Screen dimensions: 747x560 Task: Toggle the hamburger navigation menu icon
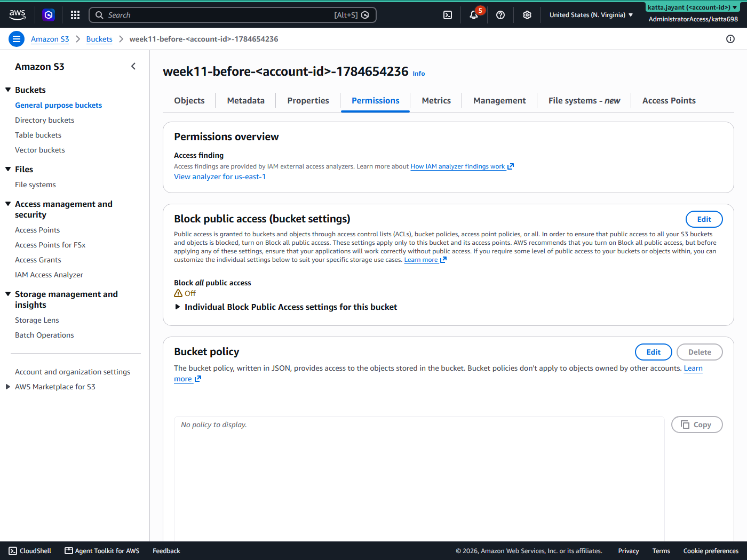pos(17,39)
